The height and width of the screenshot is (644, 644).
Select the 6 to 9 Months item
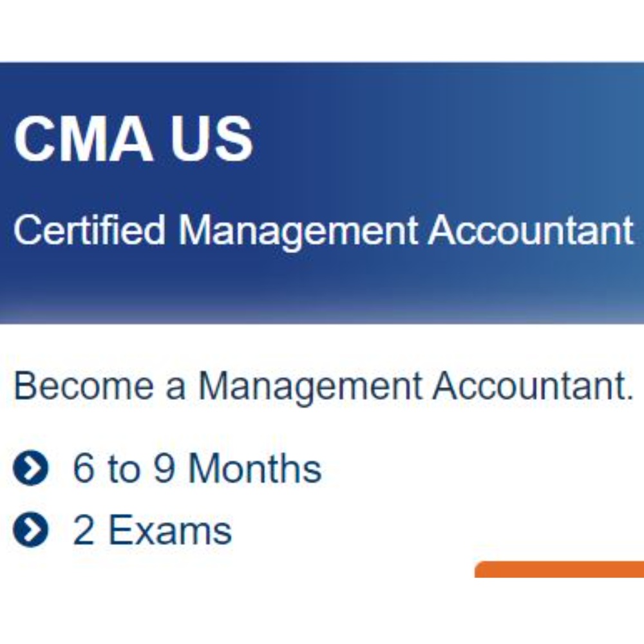pos(196,469)
